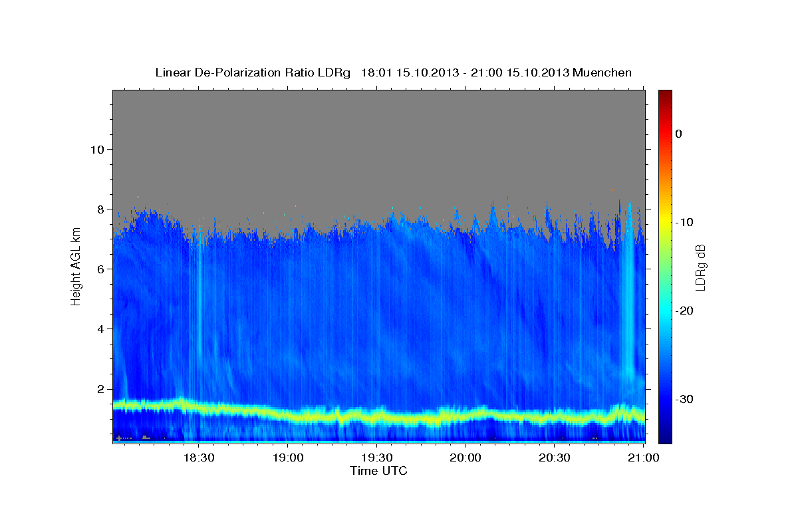The height and width of the screenshot is (532, 798).
Task: Click the 20:00 time tick label
Action: coord(465,458)
